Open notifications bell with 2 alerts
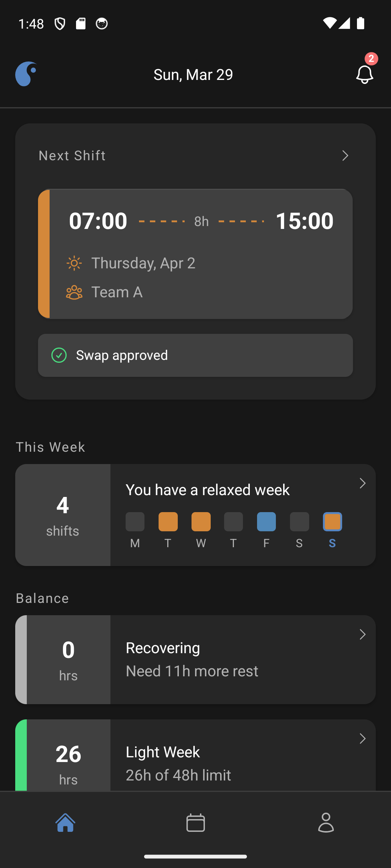Image resolution: width=391 pixels, height=868 pixels. [x=364, y=74]
